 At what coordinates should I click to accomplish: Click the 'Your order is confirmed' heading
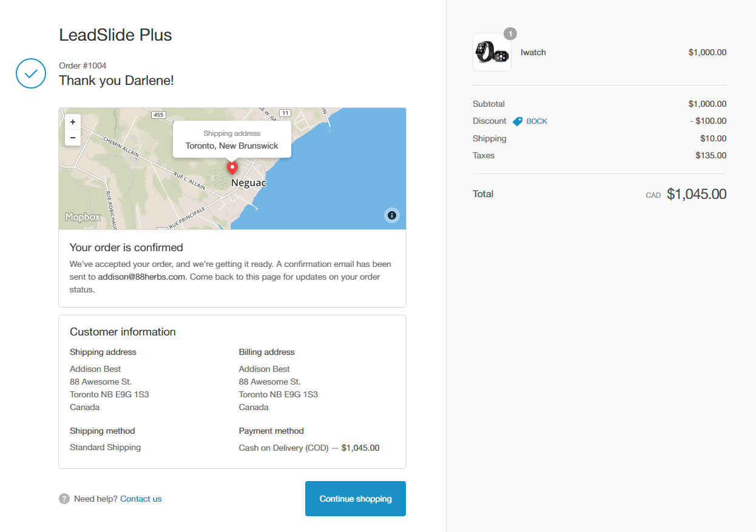(x=126, y=247)
